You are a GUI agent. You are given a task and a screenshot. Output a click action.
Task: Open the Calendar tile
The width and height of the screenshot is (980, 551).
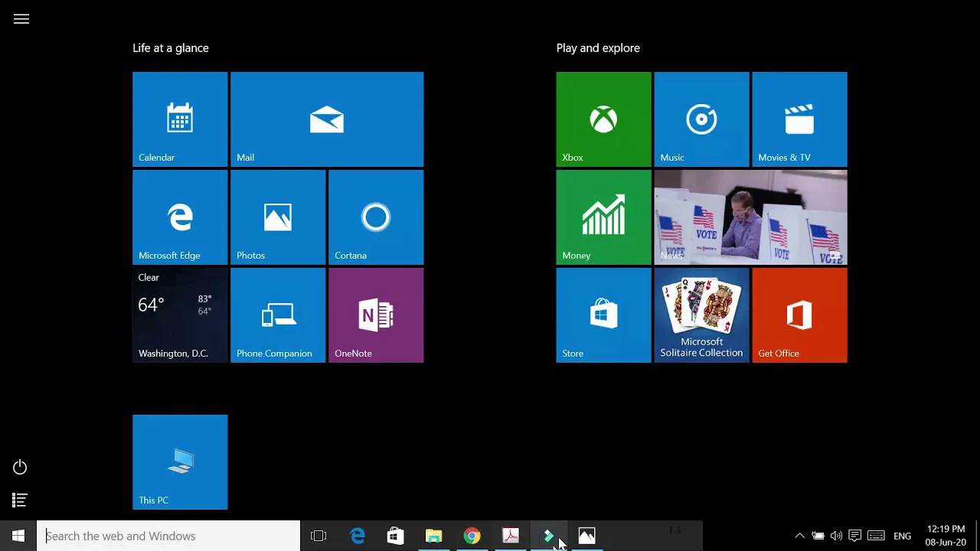(180, 119)
